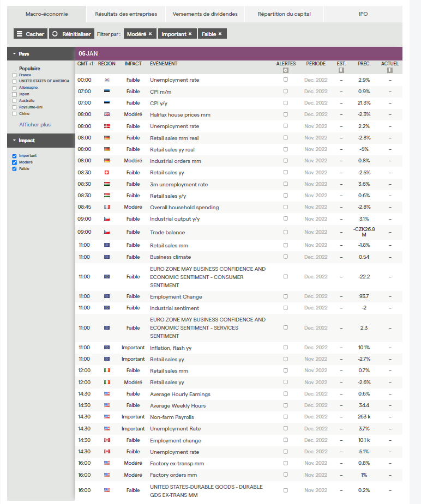Image resolution: width=421 pixels, height=504 pixels.
Task: Enable alert for Non-farm Payrolls
Action: click(286, 417)
